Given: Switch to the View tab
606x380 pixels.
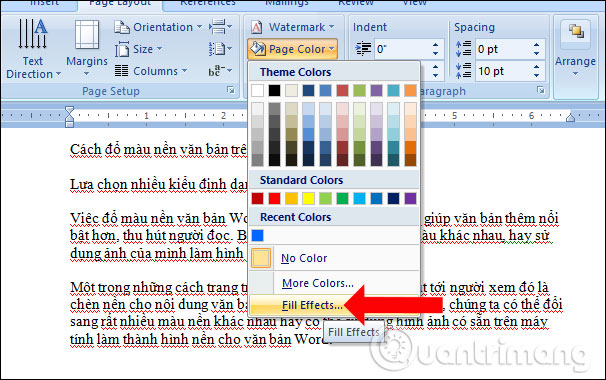Looking at the screenshot, I should click(415, 3).
